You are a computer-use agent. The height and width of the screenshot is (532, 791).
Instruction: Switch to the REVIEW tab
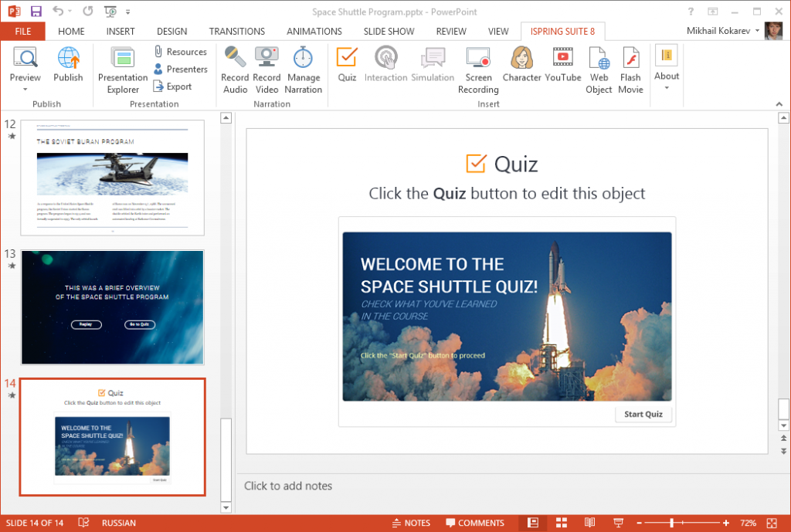[x=451, y=31]
